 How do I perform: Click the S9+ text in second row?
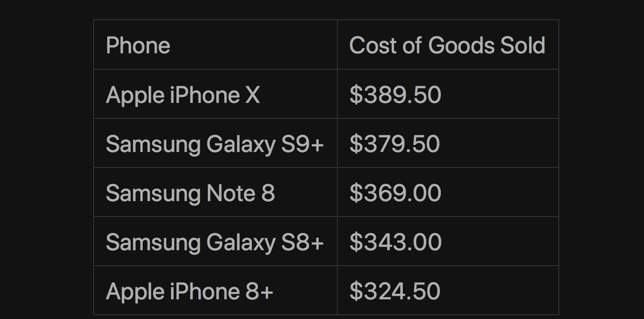tap(302, 144)
